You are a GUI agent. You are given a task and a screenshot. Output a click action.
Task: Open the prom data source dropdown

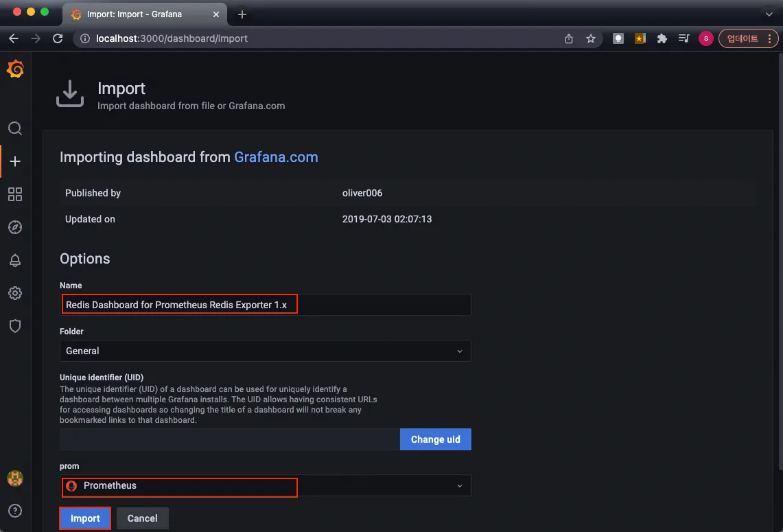point(265,485)
